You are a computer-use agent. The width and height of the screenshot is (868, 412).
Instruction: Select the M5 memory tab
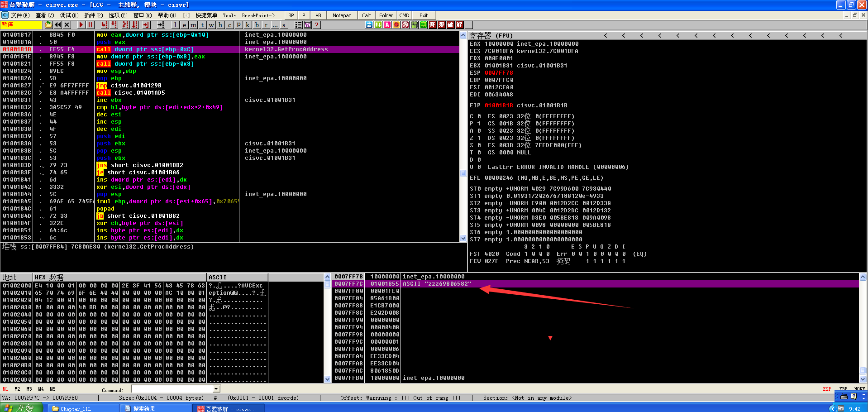pos(52,389)
